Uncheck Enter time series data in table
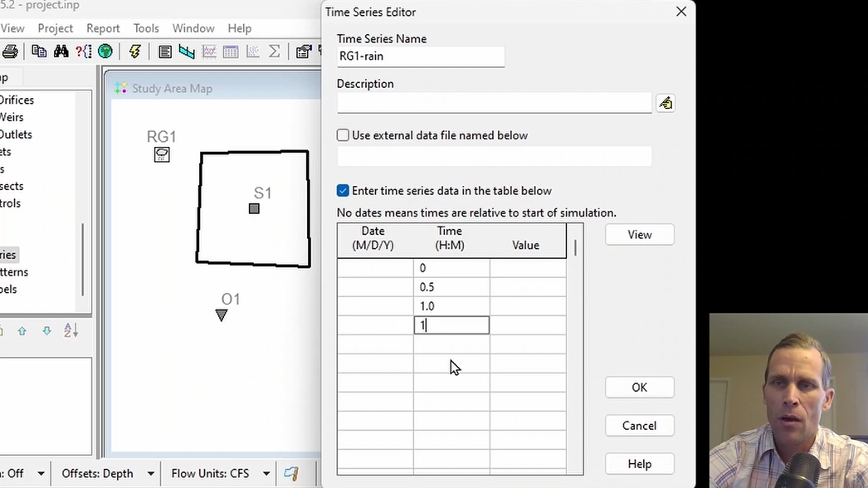 click(x=343, y=191)
